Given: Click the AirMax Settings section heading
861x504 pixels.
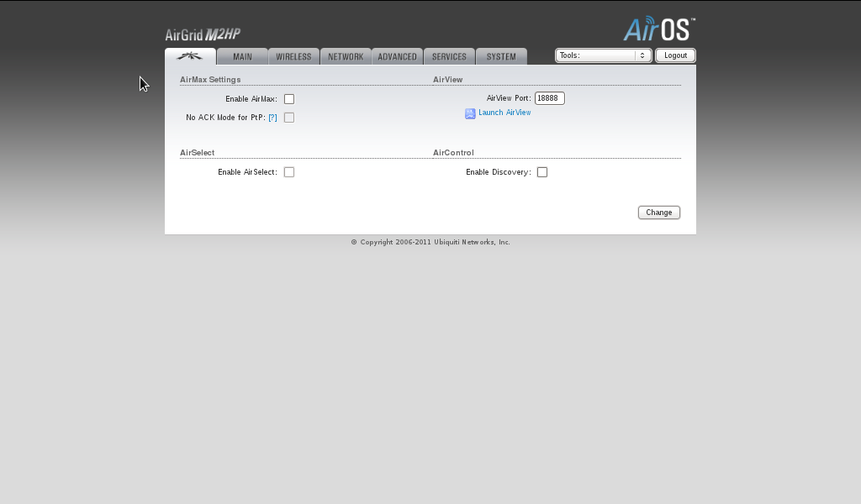Looking at the screenshot, I should 210,80.
